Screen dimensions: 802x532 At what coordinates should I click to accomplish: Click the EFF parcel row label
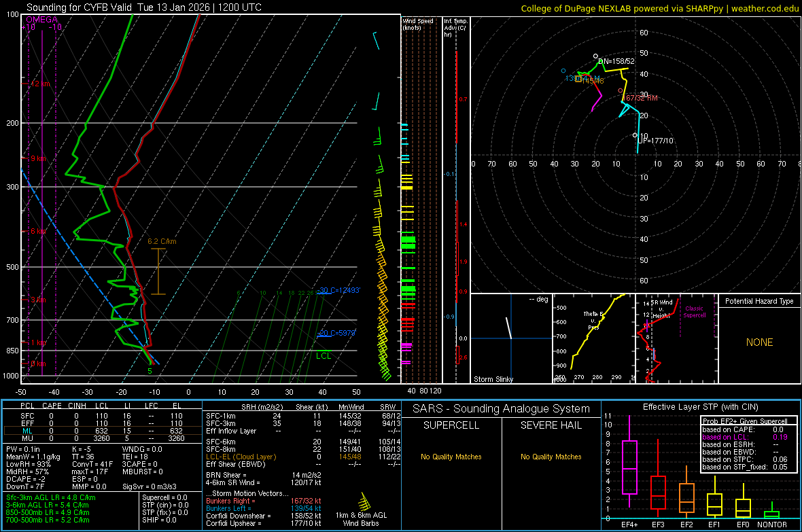tap(27, 423)
